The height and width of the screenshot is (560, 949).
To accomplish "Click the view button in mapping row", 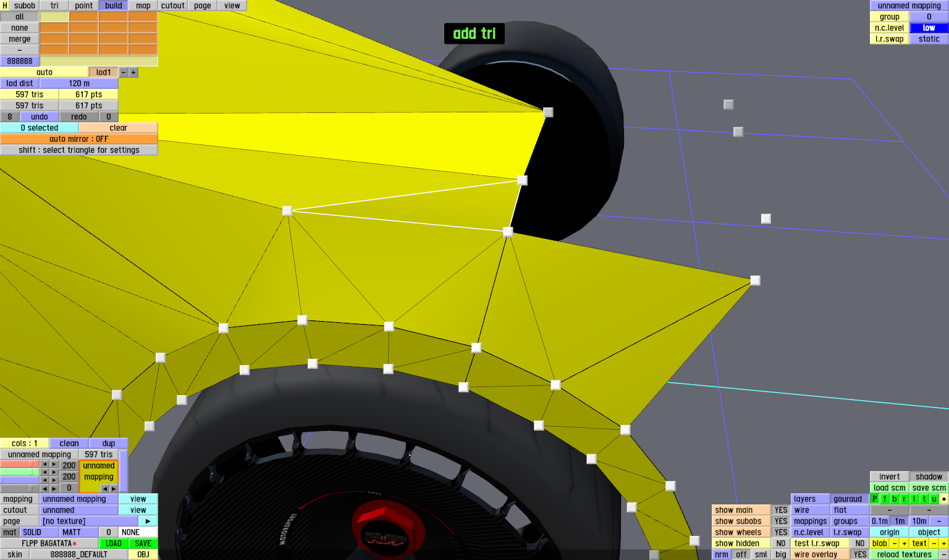I will tap(138, 499).
